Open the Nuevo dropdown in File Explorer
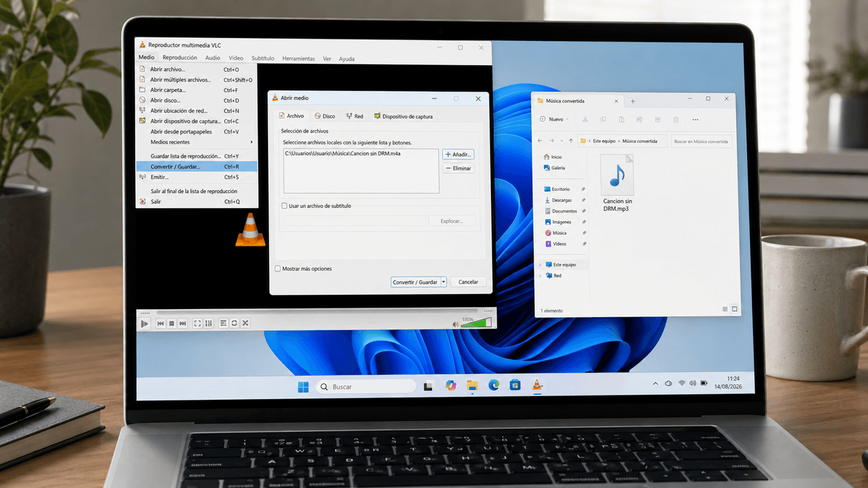Screen dimensions: 868x488 coord(554,119)
